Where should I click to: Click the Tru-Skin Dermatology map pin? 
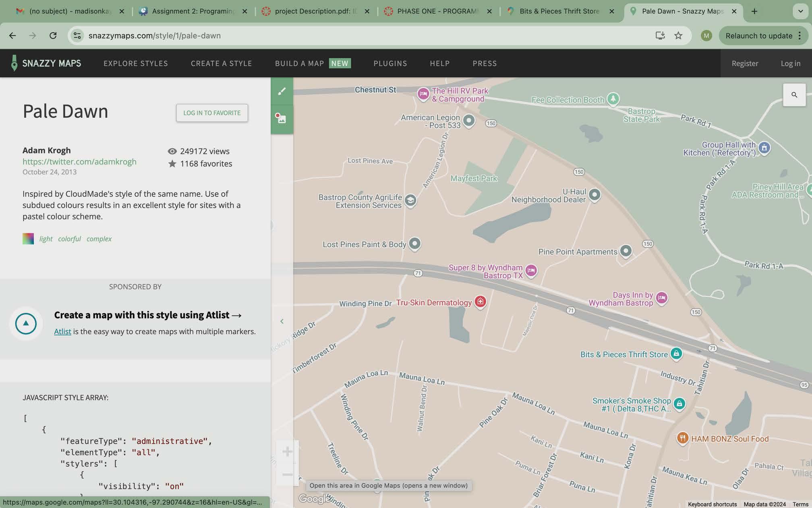pos(480,301)
